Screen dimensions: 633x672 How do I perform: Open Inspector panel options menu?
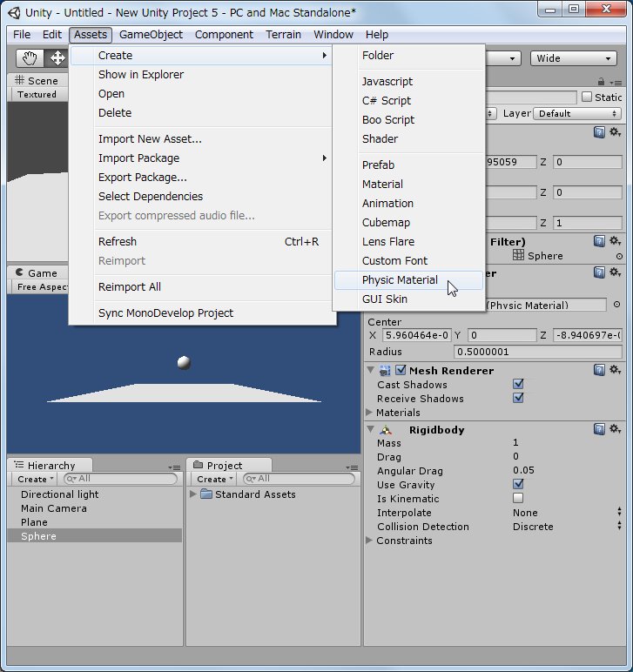click(x=616, y=83)
